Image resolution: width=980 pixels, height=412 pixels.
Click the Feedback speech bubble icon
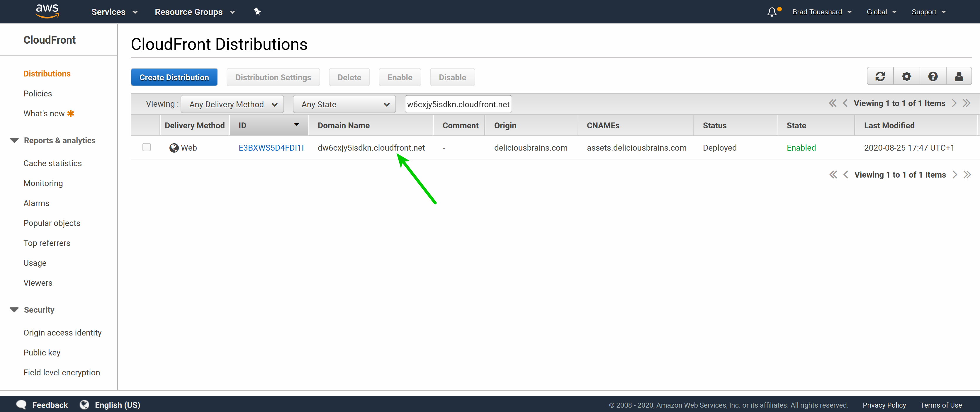[x=21, y=404]
